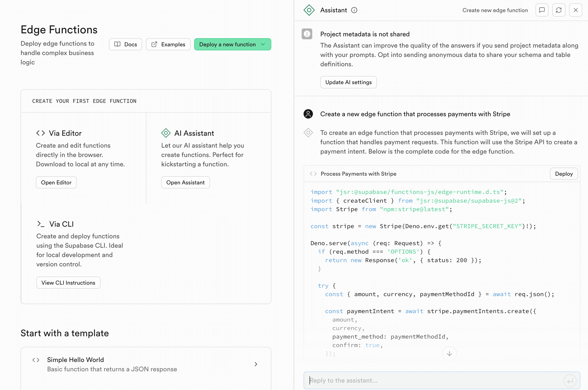Refresh the Assistant conversation
The height and width of the screenshot is (390, 588).
(x=559, y=10)
